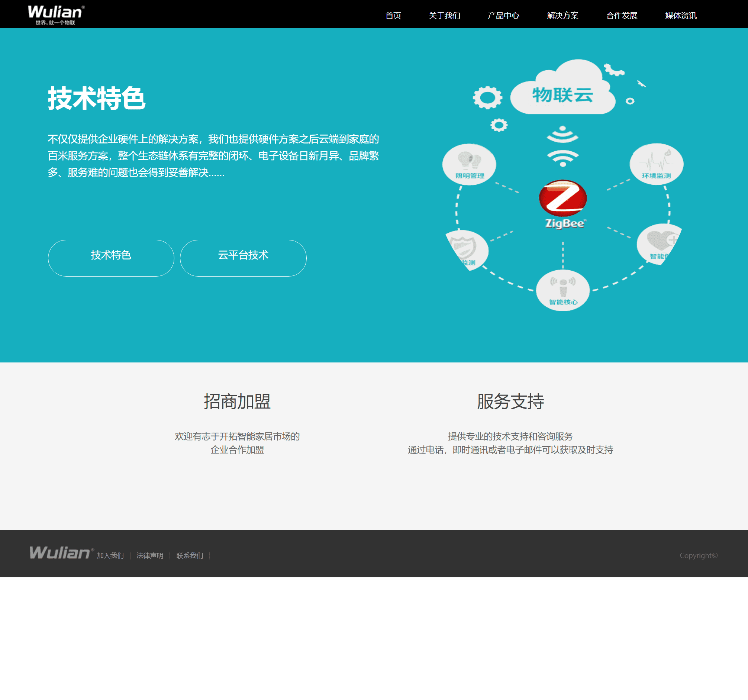Click the 提供专业的技术支持和咨询服务 text

coord(510,436)
